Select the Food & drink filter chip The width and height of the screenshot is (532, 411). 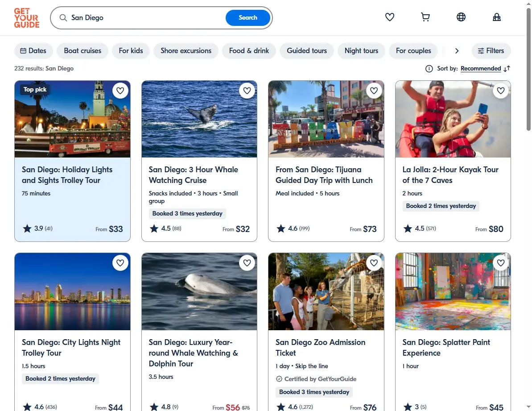point(249,50)
